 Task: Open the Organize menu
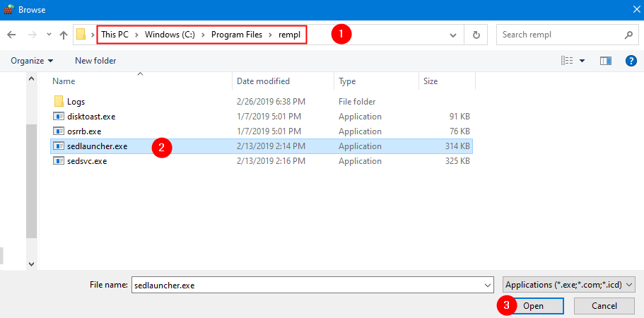point(32,61)
